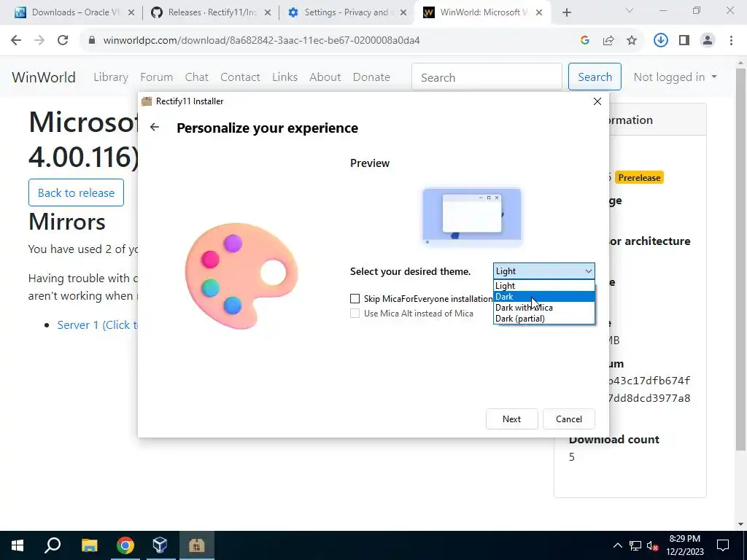The height and width of the screenshot is (560, 747).
Task: Cancel the Rectify11 installation
Action: pos(569,419)
